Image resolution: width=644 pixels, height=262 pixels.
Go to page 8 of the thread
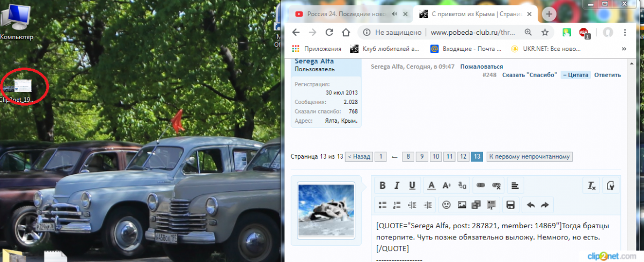pos(408,156)
